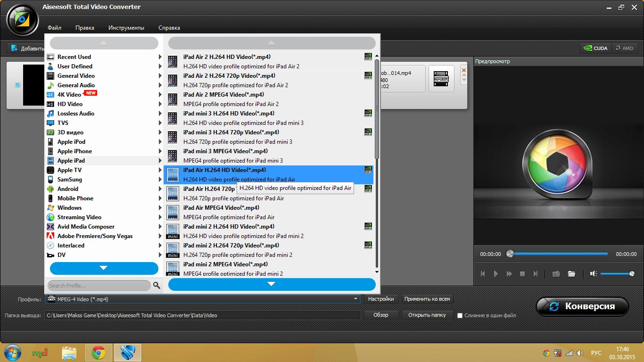Click the Папка вывода path field

(x=203, y=315)
